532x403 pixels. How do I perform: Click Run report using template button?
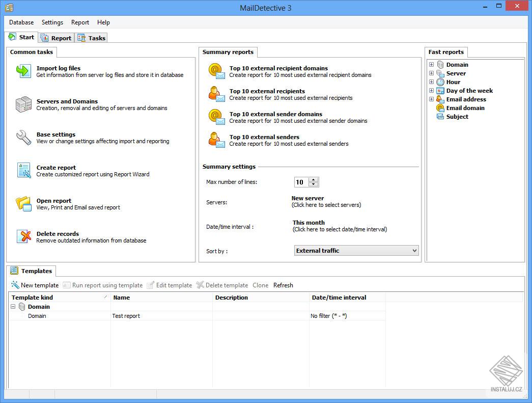103,285
